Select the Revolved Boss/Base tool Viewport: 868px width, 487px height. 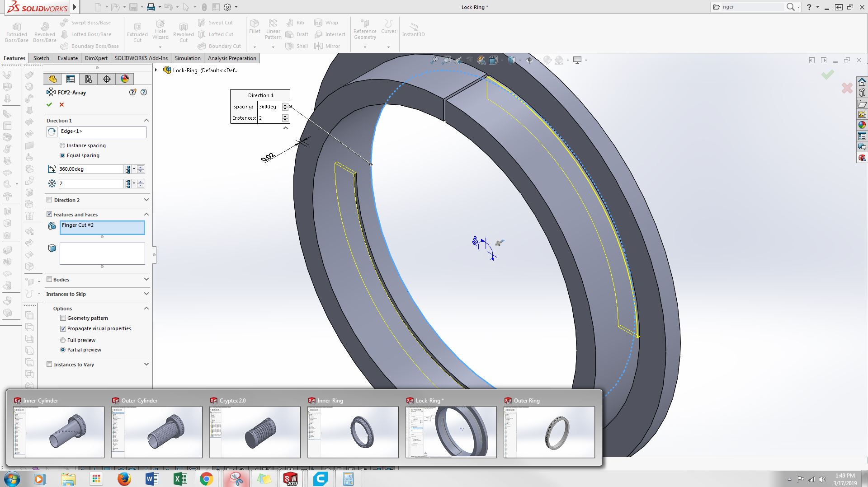[x=45, y=33]
